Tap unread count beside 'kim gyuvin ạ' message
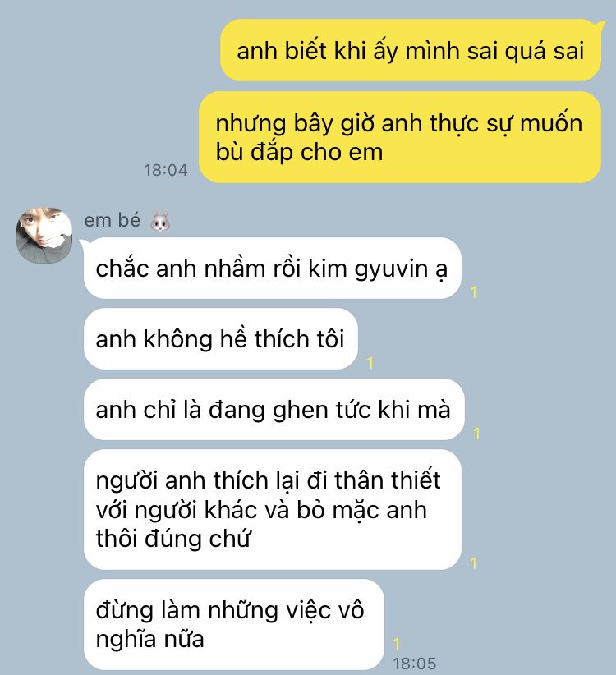Image resolution: width=616 pixels, height=675 pixels. coord(474,292)
